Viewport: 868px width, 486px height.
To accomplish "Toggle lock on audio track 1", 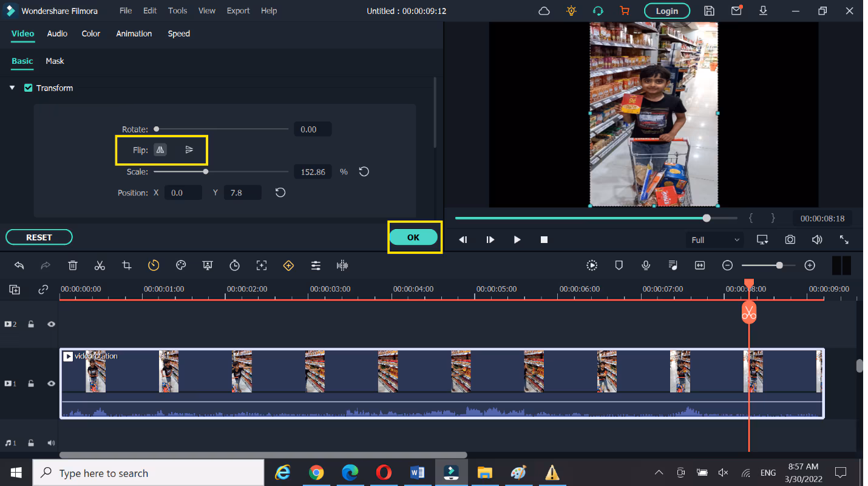I will [x=31, y=443].
